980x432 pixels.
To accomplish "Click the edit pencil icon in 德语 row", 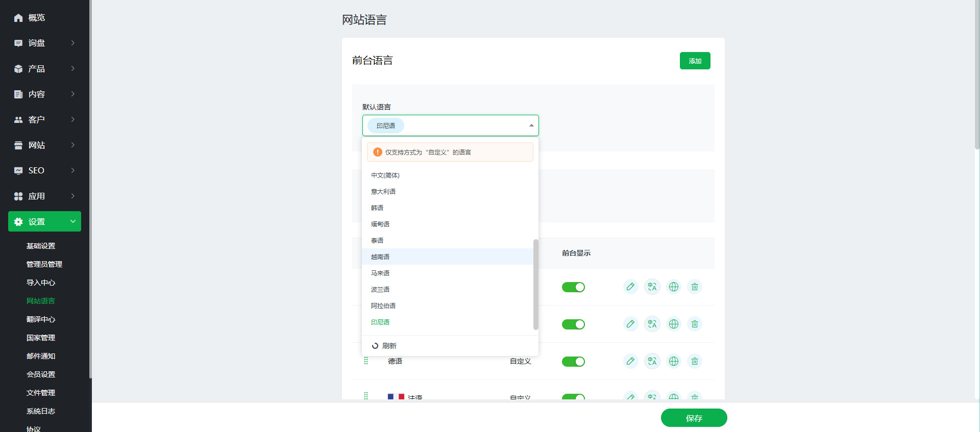I will (x=630, y=361).
